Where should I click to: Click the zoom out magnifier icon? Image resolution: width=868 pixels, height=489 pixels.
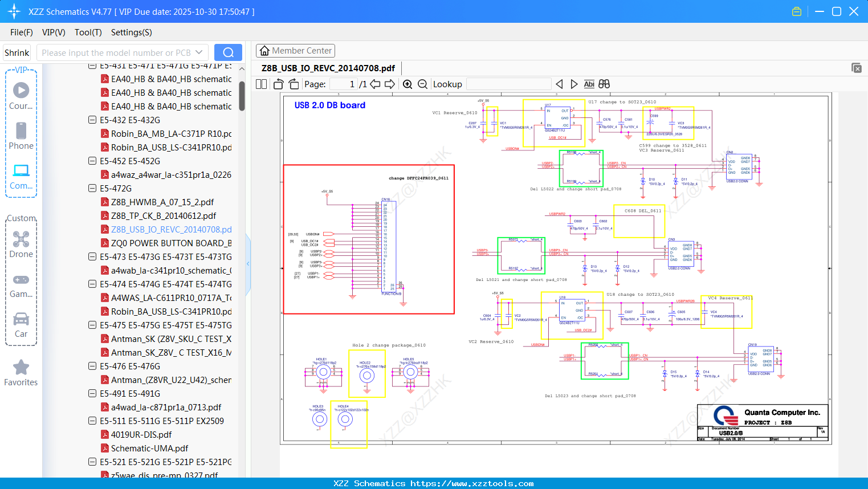(422, 84)
